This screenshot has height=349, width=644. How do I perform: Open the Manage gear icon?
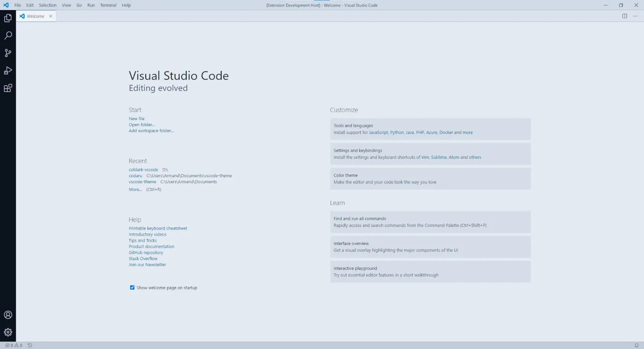click(x=8, y=332)
